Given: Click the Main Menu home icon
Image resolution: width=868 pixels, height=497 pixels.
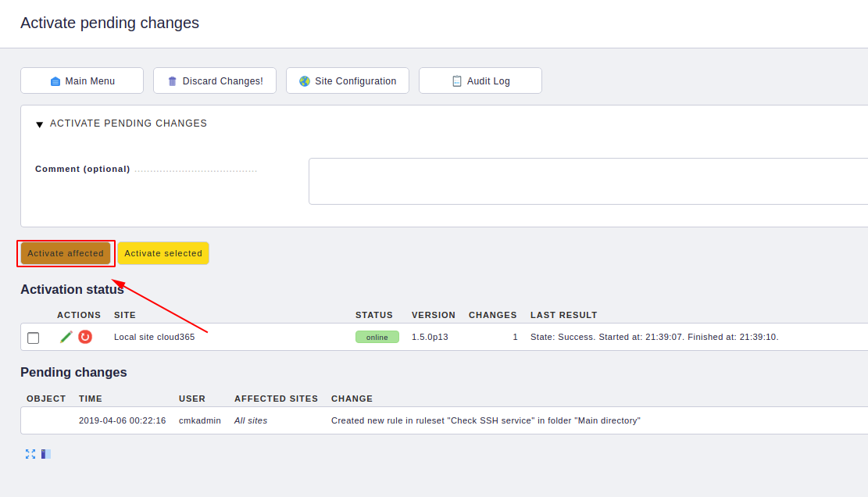Looking at the screenshot, I should 55,81.
